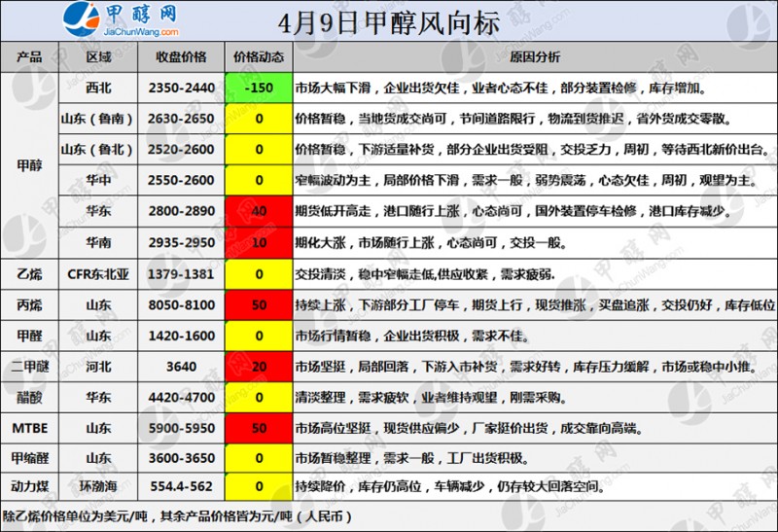Select the CFR东北亚 region cell

click(x=98, y=274)
